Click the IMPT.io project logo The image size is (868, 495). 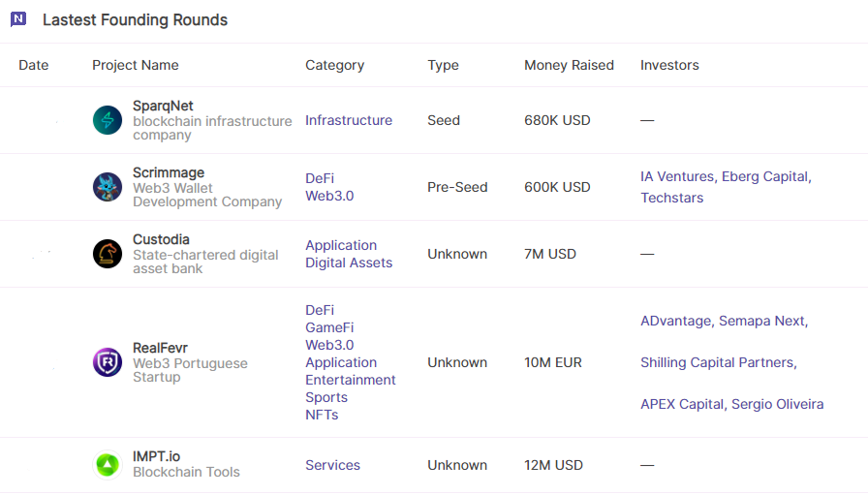tap(108, 465)
